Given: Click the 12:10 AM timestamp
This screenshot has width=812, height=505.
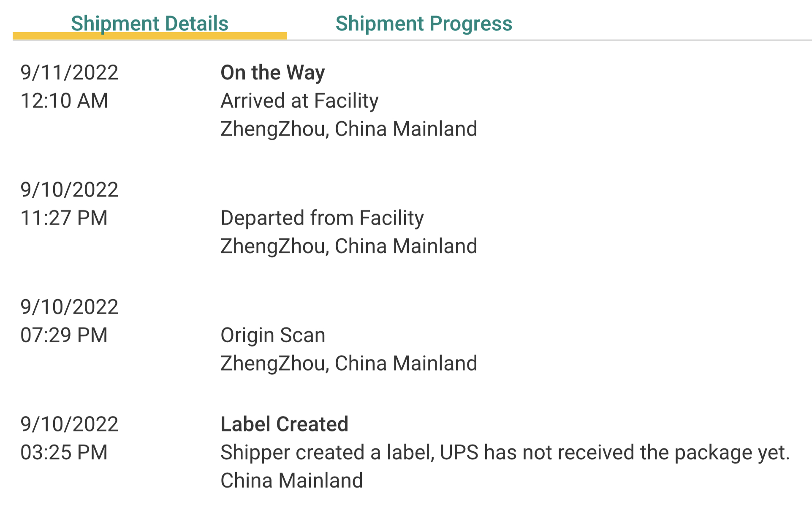Looking at the screenshot, I should pyautogui.click(x=64, y=101).
